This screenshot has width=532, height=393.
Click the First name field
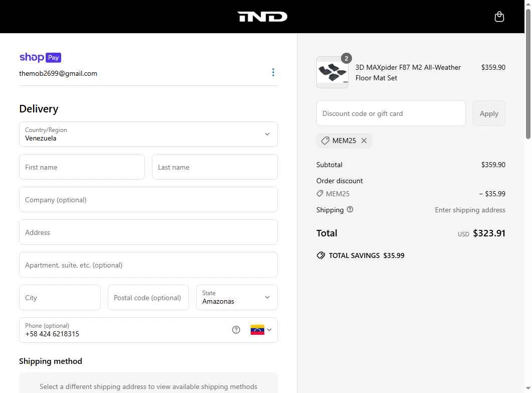(x=82, y=167)
